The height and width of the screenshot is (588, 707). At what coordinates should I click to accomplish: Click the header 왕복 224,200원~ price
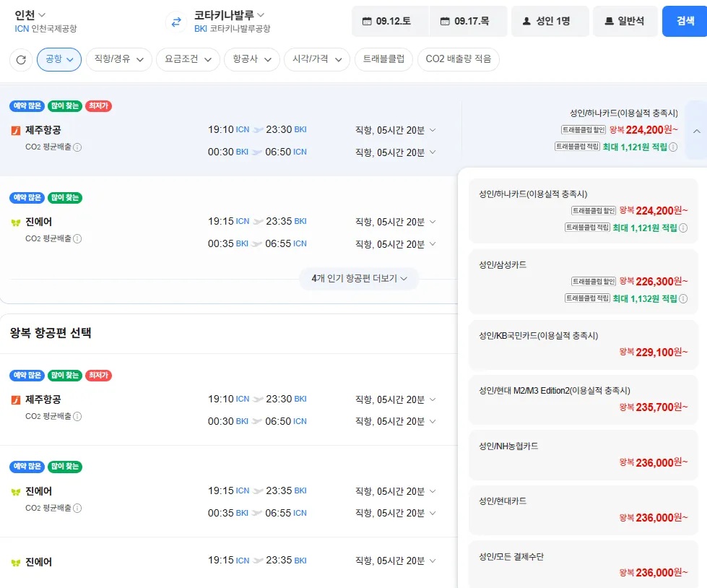pyautogui.click(x=643, y=130)
